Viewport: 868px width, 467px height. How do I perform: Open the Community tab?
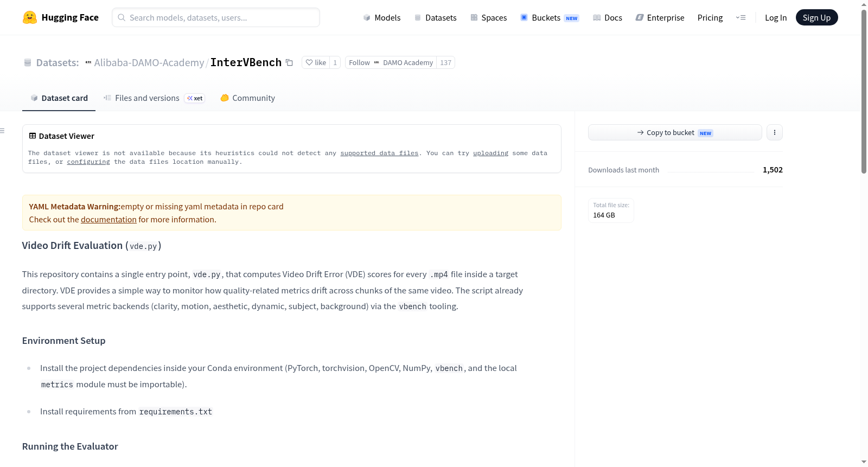(x=247, y=98)
